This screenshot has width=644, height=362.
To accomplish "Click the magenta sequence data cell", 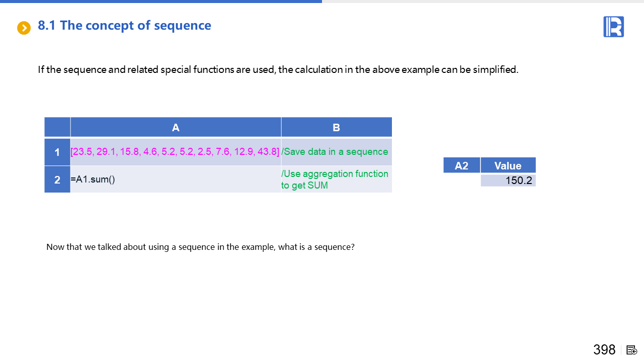I will click(175, 152).
